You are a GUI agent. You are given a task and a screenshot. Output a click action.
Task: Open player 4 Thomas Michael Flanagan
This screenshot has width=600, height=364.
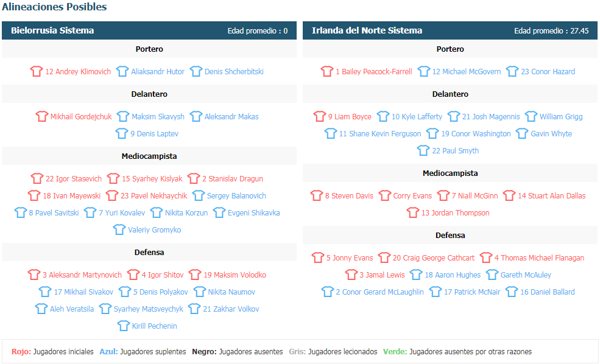[x=539, y=257]
